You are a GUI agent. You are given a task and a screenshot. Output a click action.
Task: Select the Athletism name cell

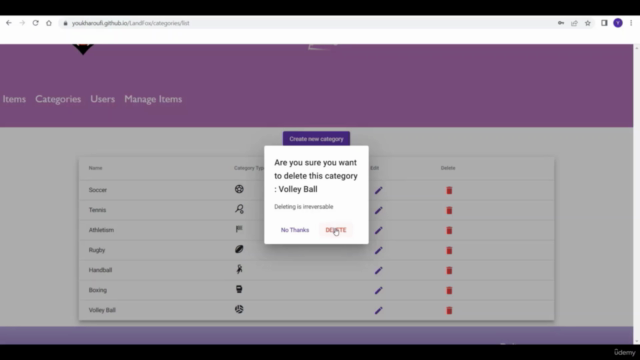click(101, 230)
